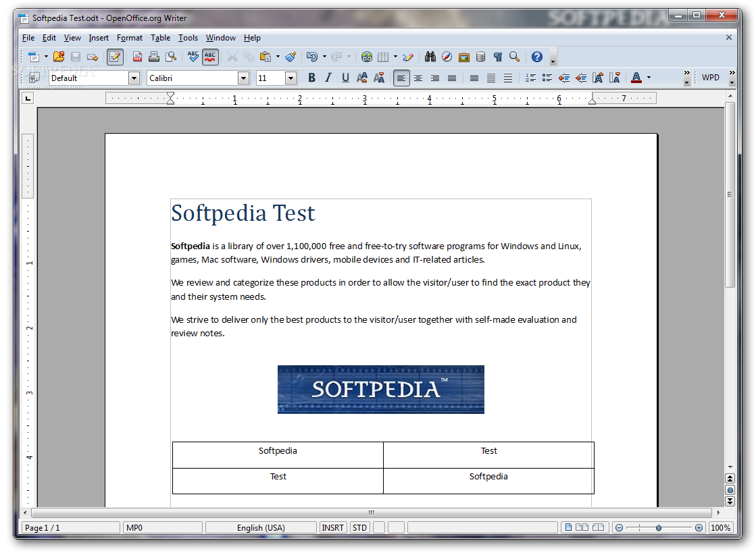The image size is (756, 553).
Task: Open the Table menu
Action: click(x=161, y=38)
